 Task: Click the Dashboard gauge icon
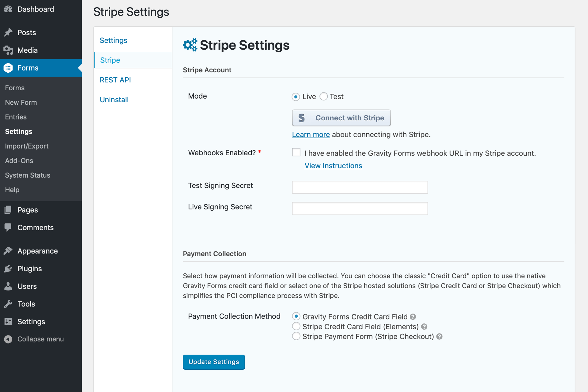pyautogui.click(x=8, y=9)
